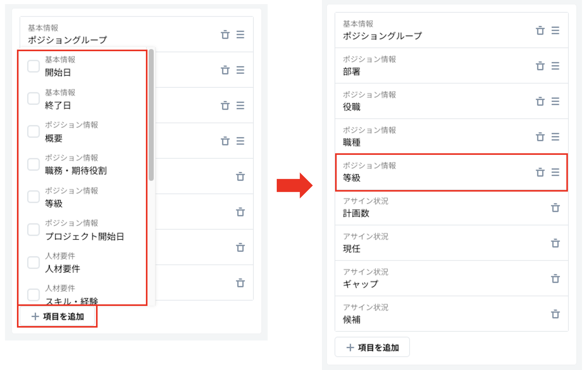588x370 pixels.
Task: Enable the 概要 checkbox
Action: 34,132
